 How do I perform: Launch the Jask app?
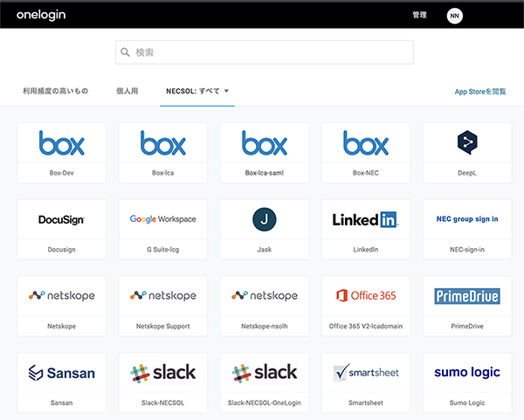265,230
